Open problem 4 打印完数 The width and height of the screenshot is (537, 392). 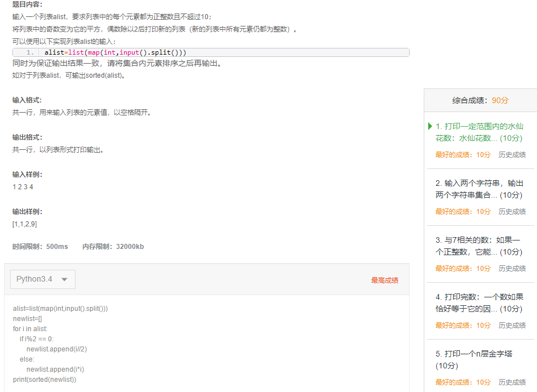point(479,302)
